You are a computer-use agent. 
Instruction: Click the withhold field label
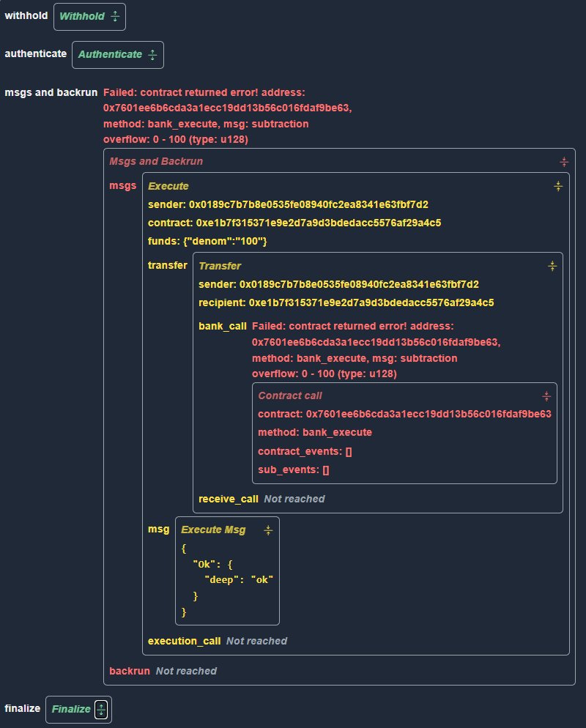(x=26, y=16)
